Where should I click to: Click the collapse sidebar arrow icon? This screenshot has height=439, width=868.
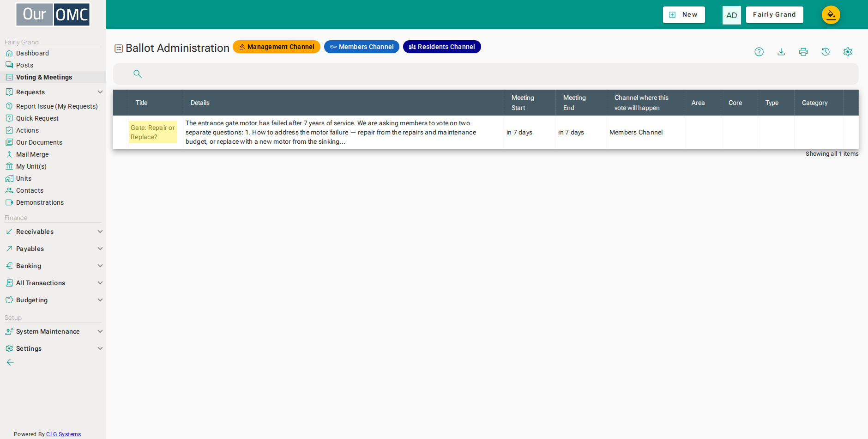[x=10, y=362]
